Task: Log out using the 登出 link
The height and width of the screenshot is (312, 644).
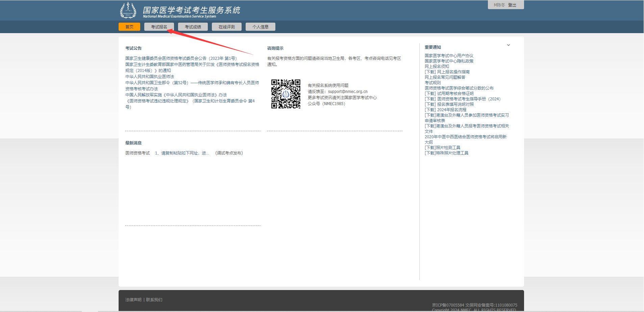Action: (x=512, y=5)
